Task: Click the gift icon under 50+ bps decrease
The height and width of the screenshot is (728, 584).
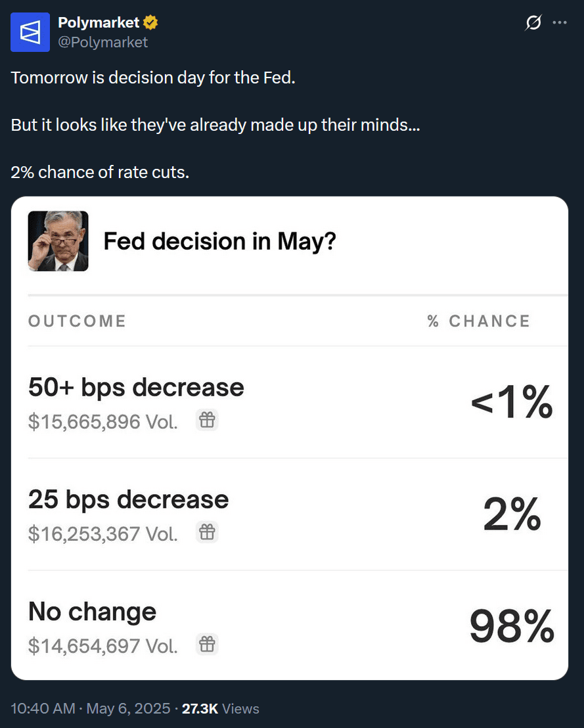Action: coord(207,420)
